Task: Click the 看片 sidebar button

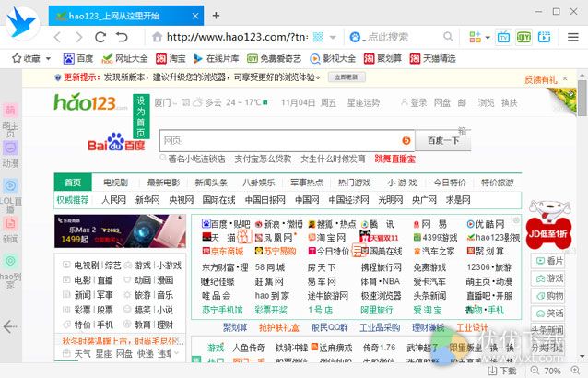Action: [x=548, y=261]
